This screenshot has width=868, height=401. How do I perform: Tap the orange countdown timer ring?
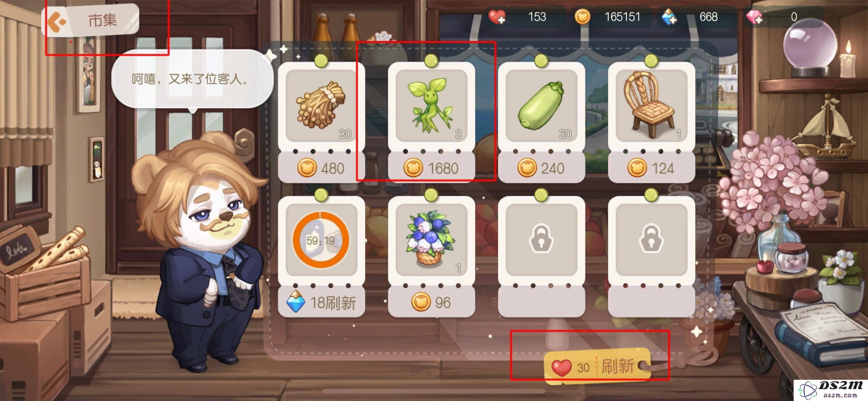[x=321, y=240]
